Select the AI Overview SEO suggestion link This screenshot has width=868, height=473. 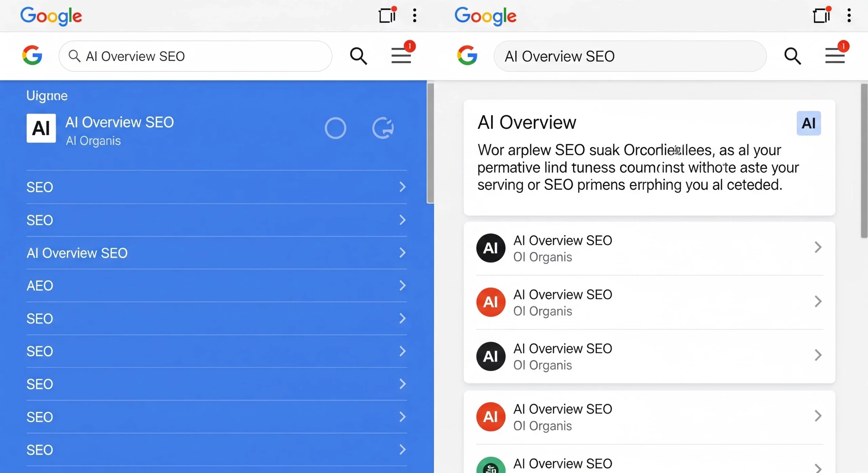coord(77,252)
